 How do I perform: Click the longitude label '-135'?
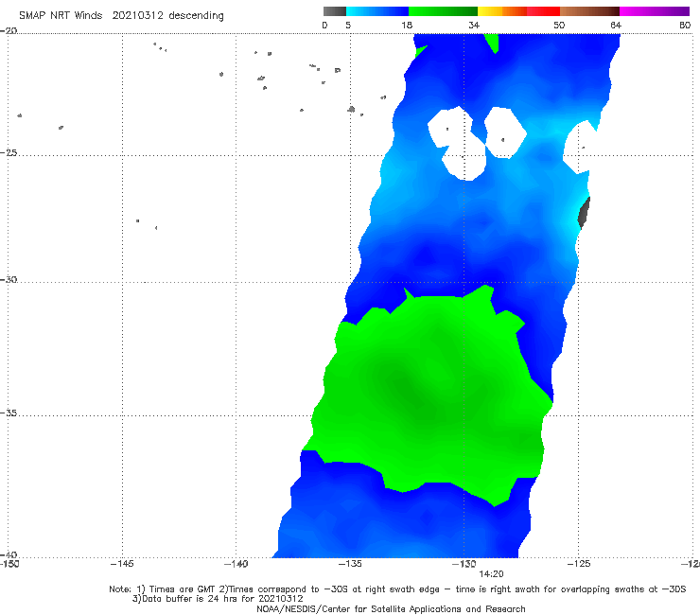(350, 564)
